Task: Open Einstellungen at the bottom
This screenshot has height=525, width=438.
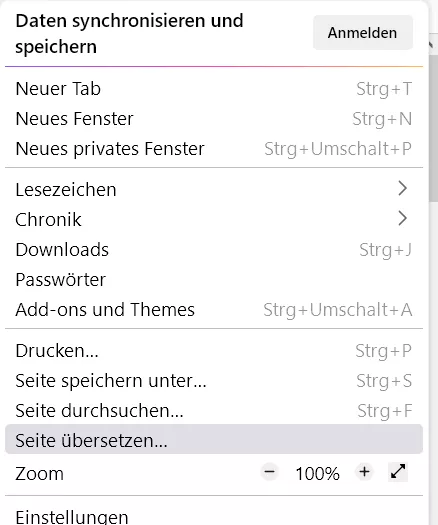Action: click(214, 516)
